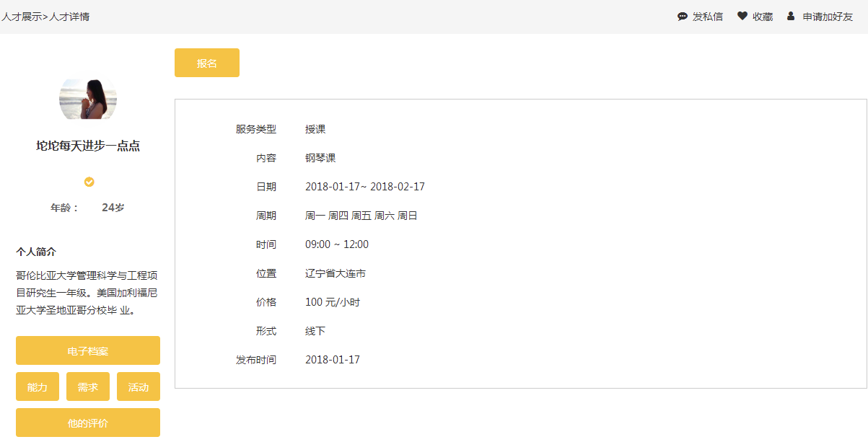Screen dimensions: 868x442
Task: Click the 位置 label
Action: [x=266, y=273]
